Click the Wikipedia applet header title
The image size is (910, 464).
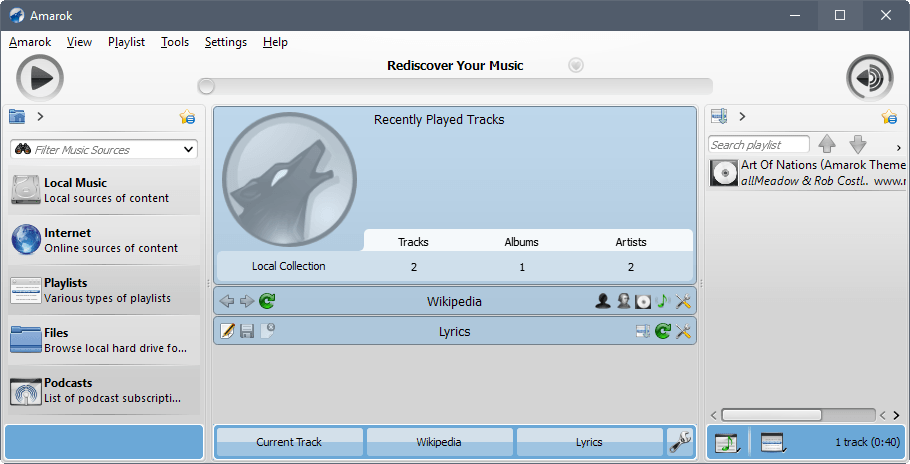click(454, 302)
